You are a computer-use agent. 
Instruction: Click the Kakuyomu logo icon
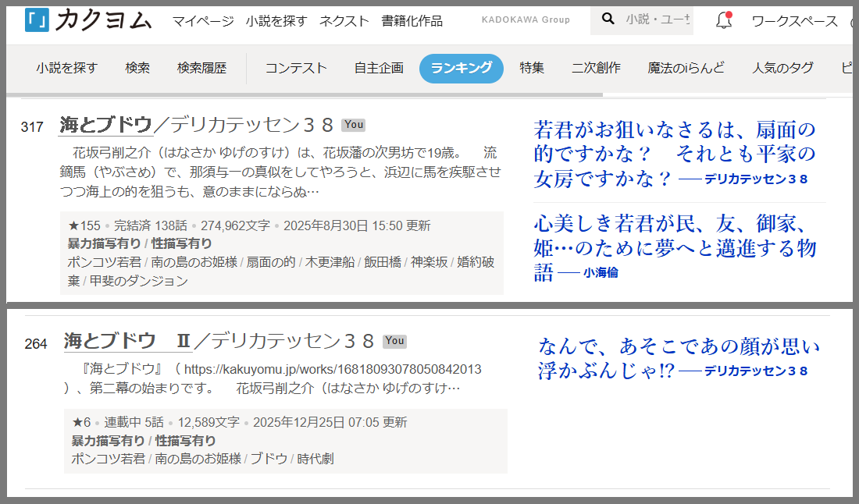pyautogui.click(x=37, y=20)
